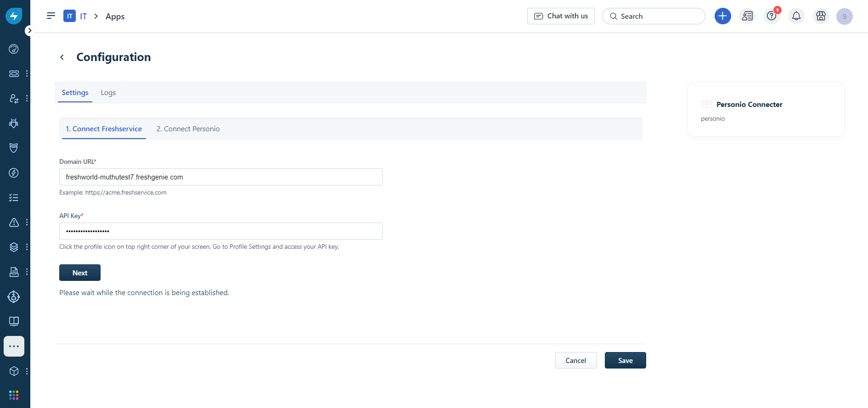
Task: Toggle the hamburger navigation menu
Action: coord(51,16)
